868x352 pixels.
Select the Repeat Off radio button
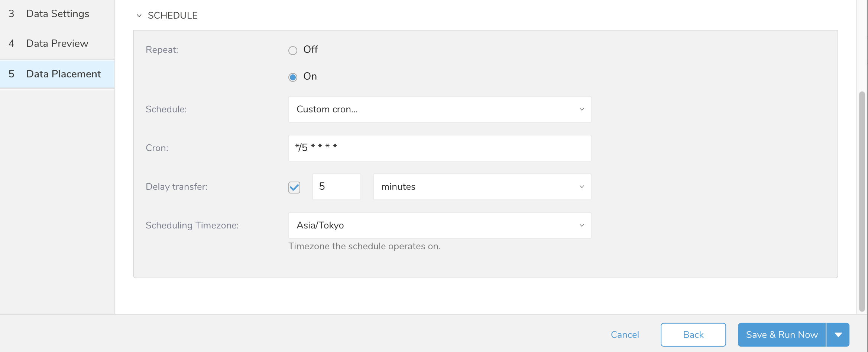pos(293,50)
